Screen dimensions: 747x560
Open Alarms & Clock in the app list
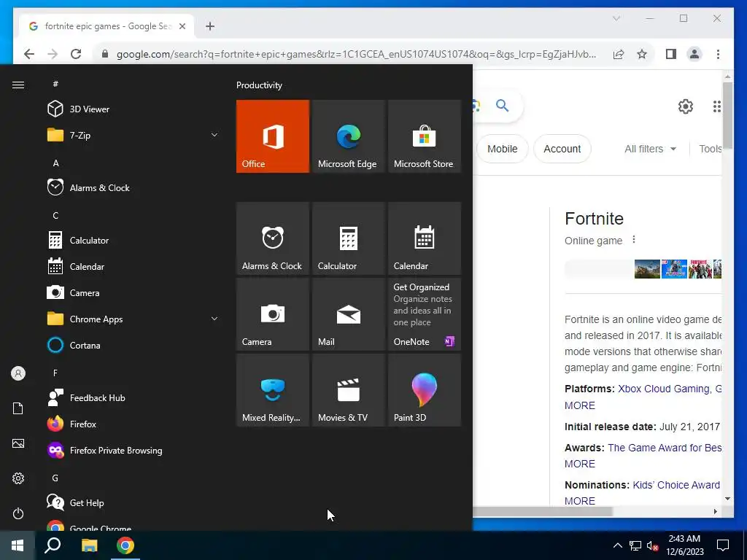pyautogui.click(x=133, y=187)
